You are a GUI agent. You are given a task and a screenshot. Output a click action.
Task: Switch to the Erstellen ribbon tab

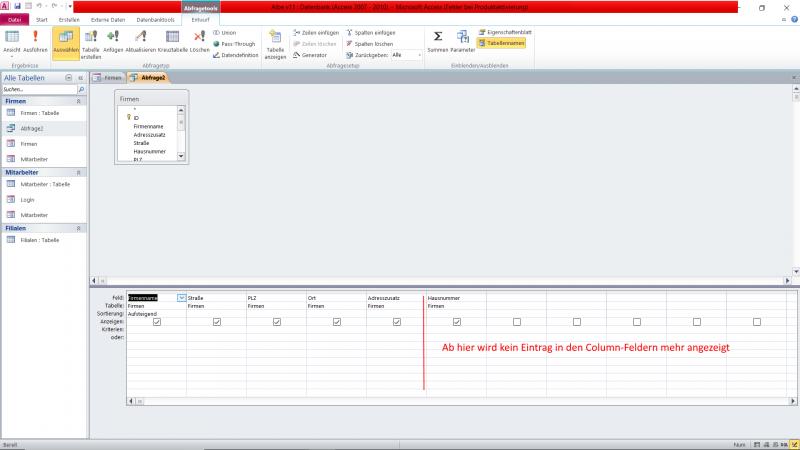click(x=69, y=20)
